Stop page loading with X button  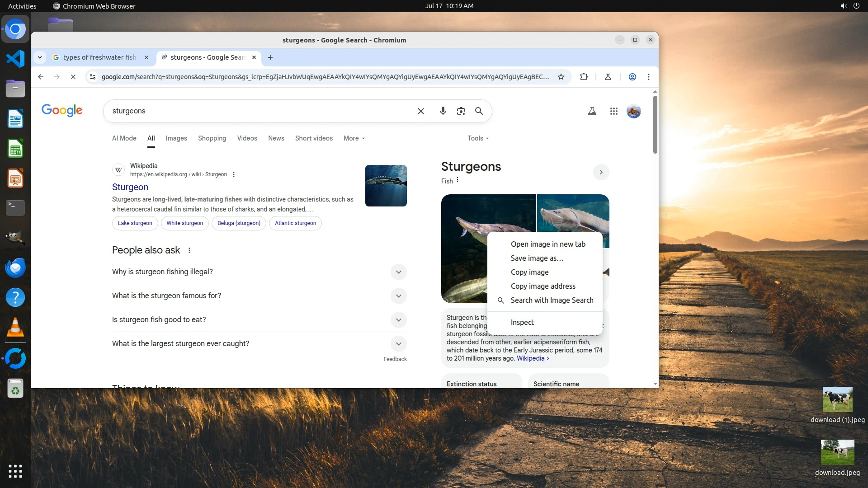click(x=73, y=77)
